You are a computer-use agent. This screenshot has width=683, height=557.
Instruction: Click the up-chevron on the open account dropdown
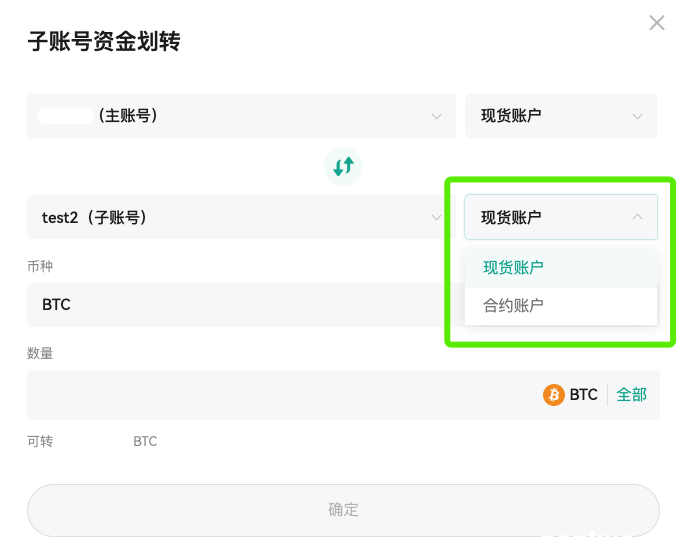[637, 216]
